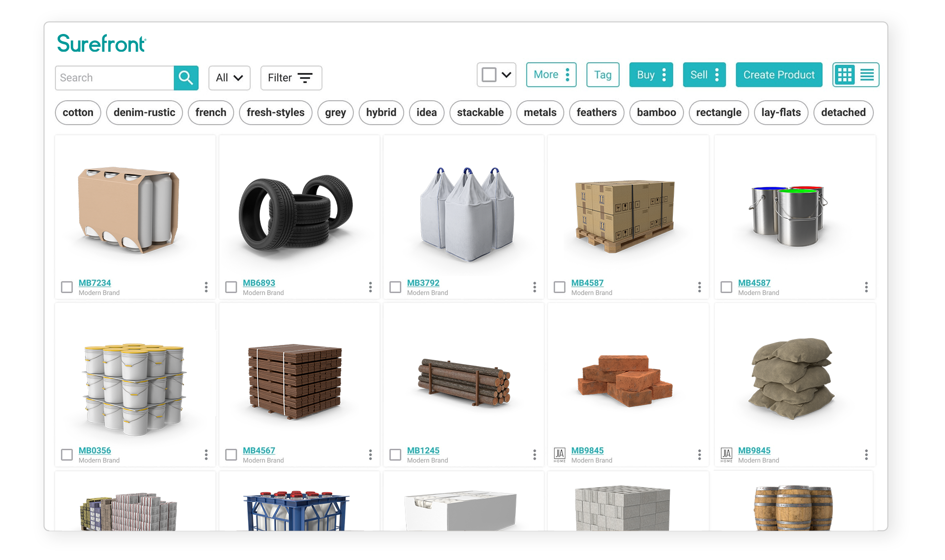This screenshot has height=560, width=945.
Task: Click the Tag icon button
Action: [x=603, y=74]
